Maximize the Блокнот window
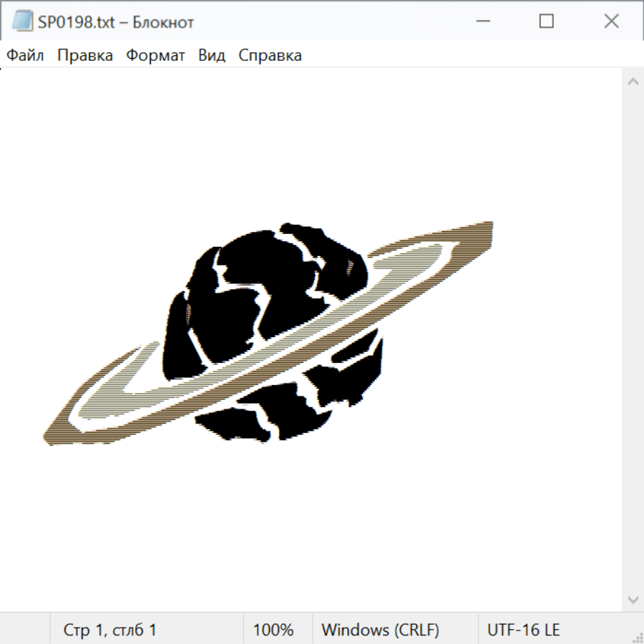 (546, 21)
